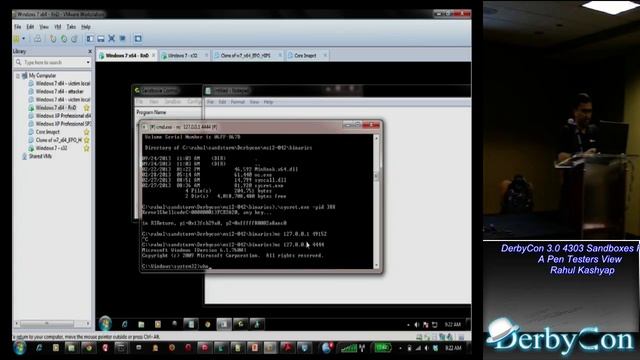
Task: Click the revert snapshot toolbar icon
Action: click(64, 39)
